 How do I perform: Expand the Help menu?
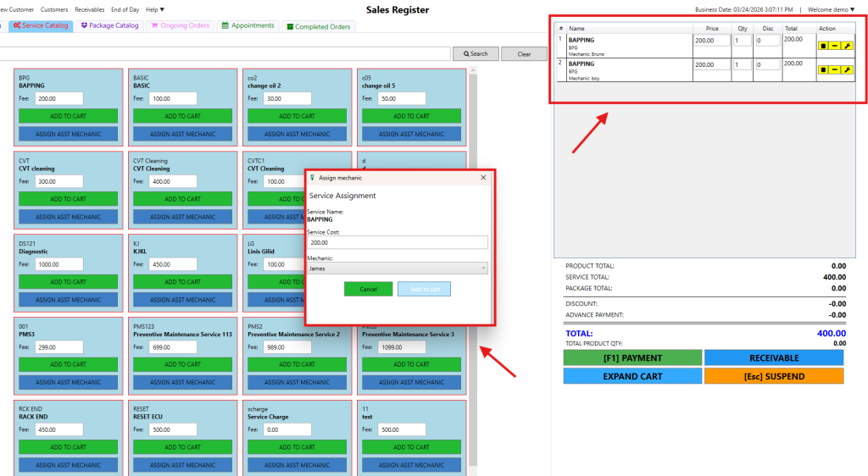(x=155, y=9)
